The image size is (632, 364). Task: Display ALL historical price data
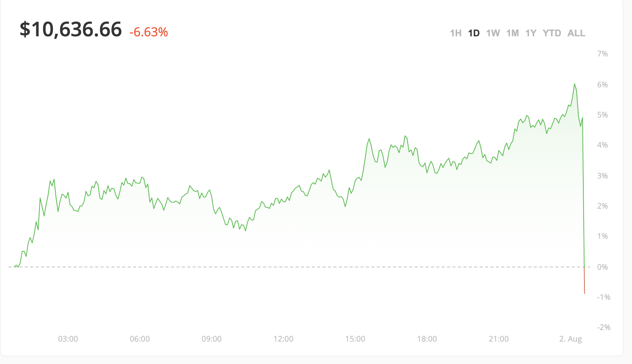click(x=576, y=33)
